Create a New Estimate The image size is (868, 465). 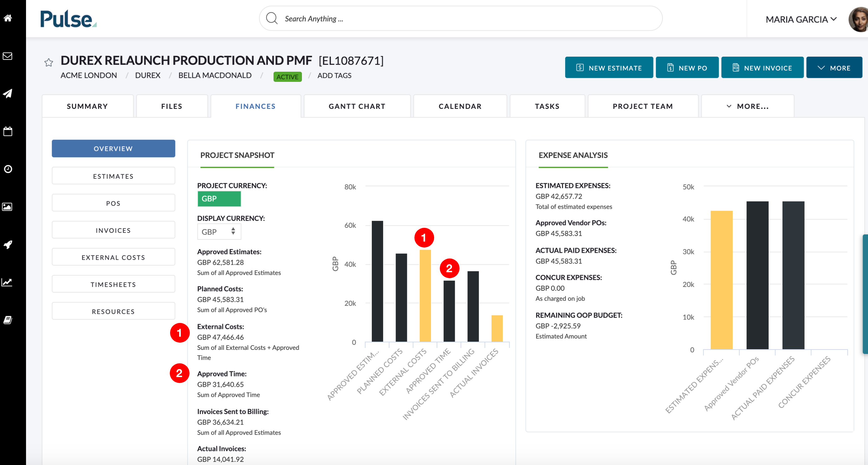point(609,68)
